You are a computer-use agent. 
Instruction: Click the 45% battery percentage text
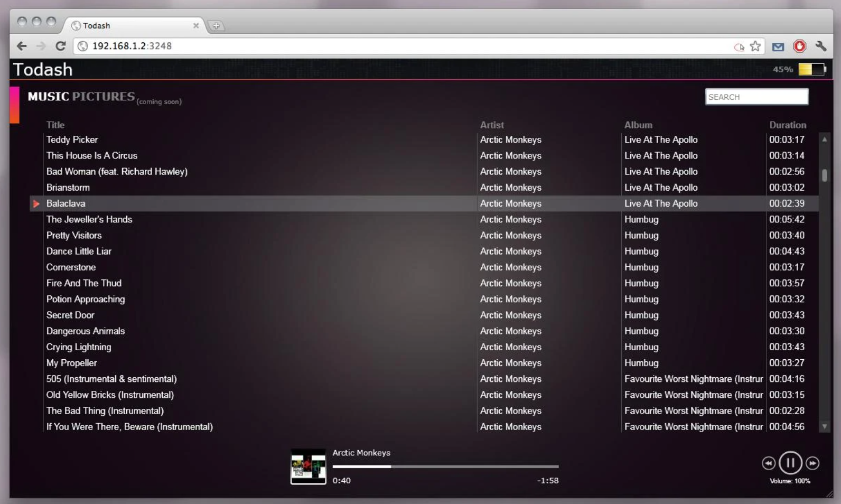783,69
